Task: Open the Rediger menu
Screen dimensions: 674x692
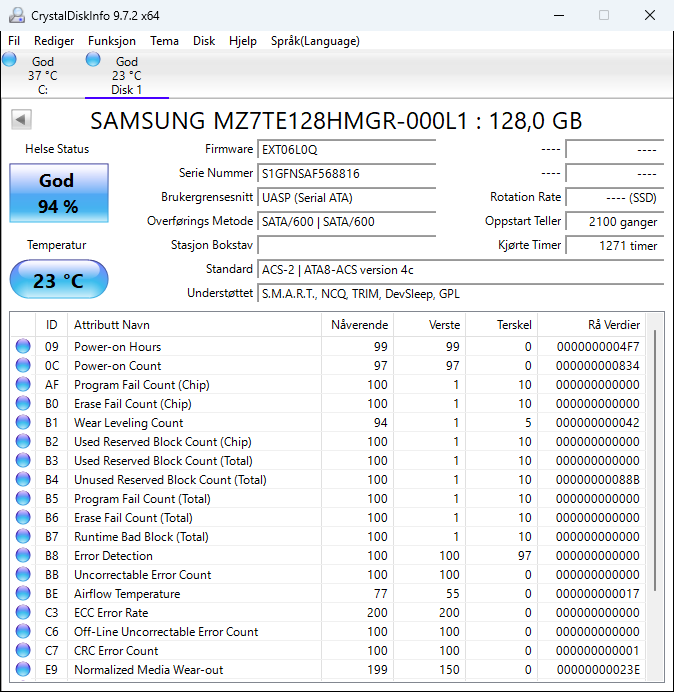Action: tap(54, 41)
